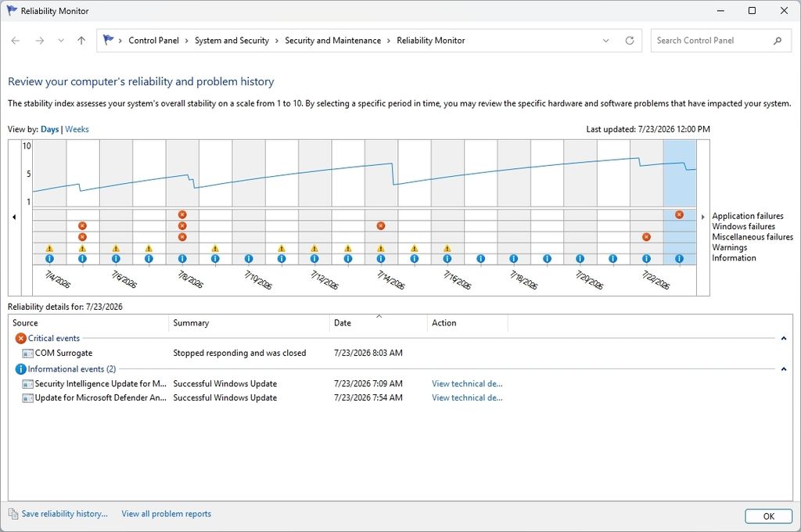Viewport: 801px width, 532px height.
Task: Click the OK button
Action: 768,516
